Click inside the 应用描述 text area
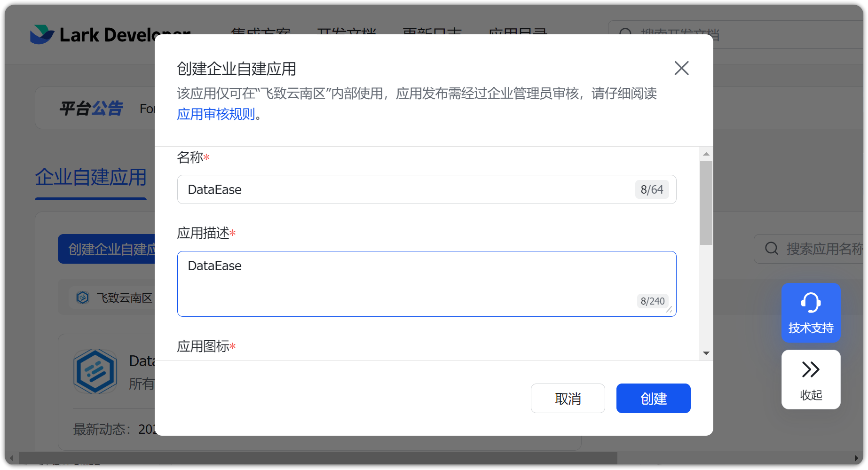This screenshot has width=868, height=470. (x=426, y=284)
